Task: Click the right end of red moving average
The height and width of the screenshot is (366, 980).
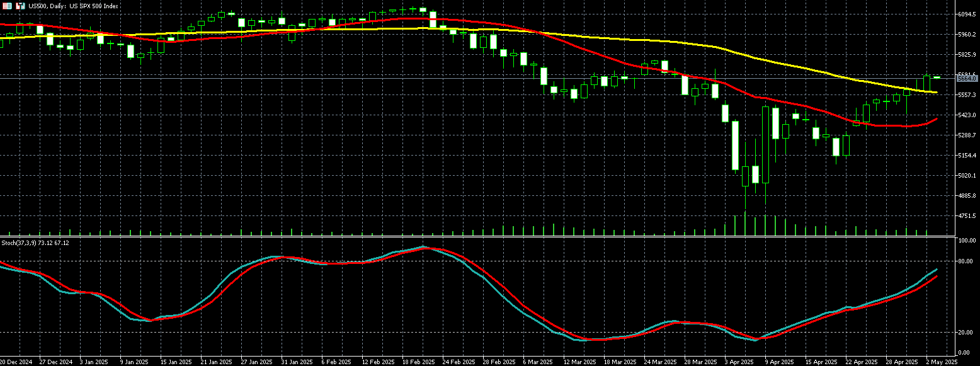Action: coord(937,118)
